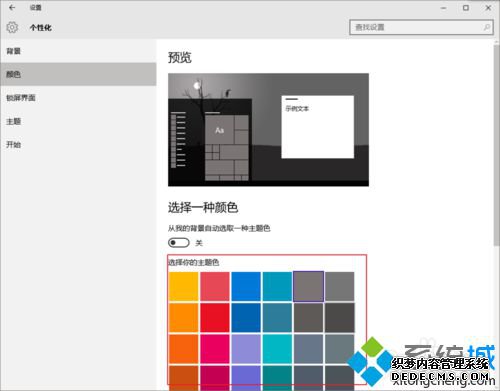This screenshot has height=391, width=500.
Task: Pick the deep orange swatch in third row
Action: 183,349
